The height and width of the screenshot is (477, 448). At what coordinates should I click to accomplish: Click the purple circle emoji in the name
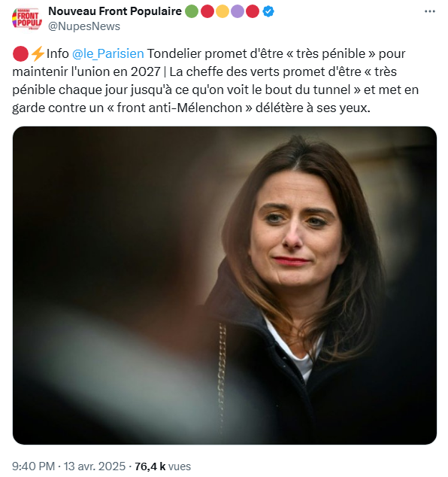(238, 11)
